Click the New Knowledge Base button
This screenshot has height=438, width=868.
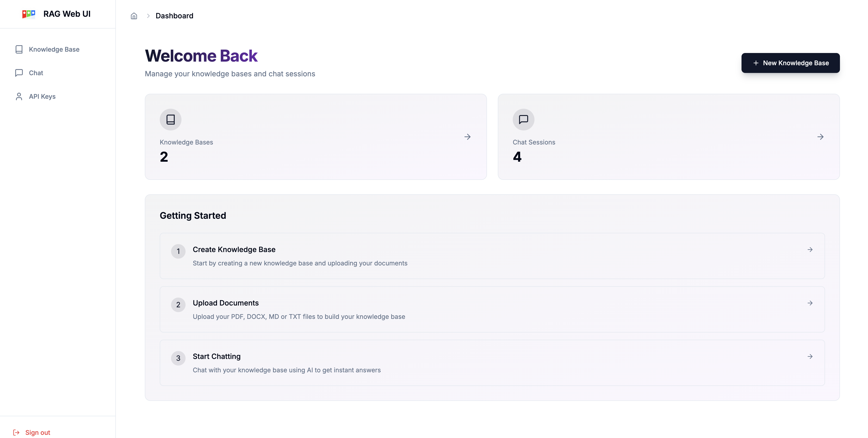point(790,63)
